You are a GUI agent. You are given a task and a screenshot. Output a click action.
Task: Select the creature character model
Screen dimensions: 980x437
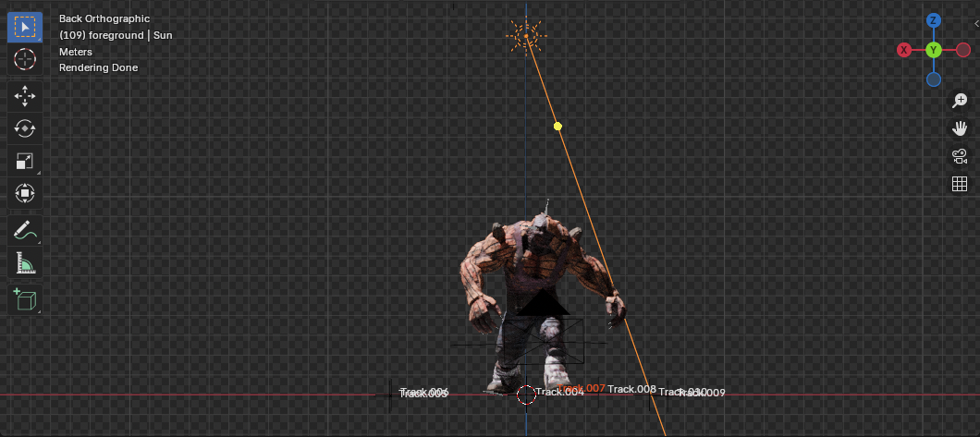click(x=541, y=298)
